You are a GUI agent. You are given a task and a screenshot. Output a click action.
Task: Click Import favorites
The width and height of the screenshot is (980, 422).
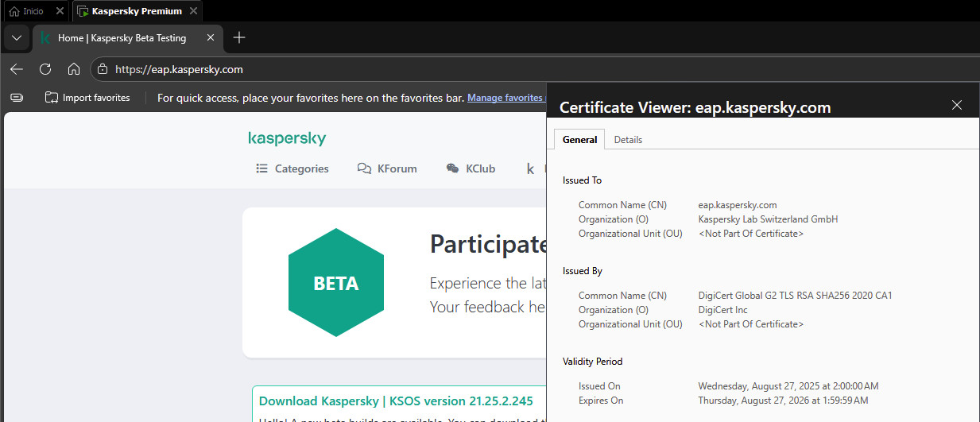tap(87, 98)
